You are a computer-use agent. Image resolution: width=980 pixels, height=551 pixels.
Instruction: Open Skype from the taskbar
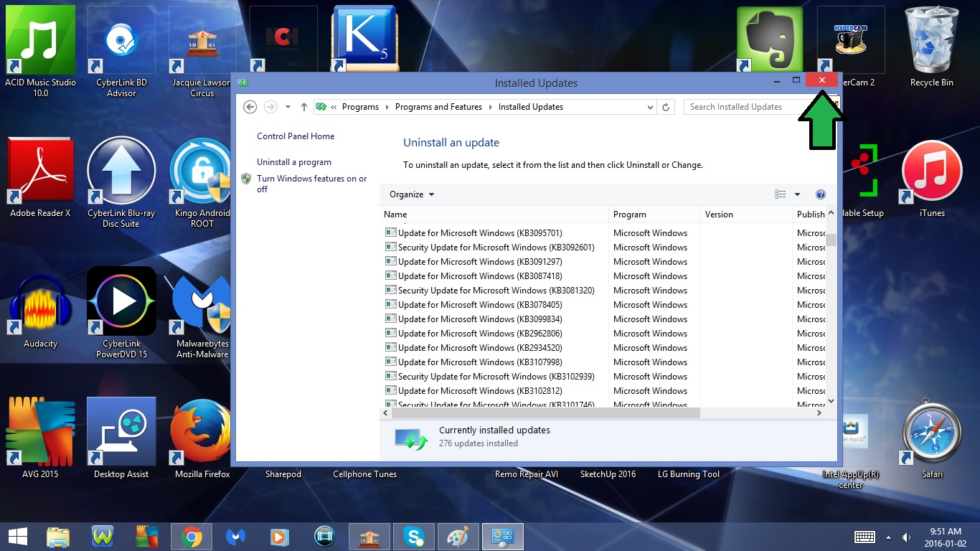pyautogui.click(x=413, y=537)
